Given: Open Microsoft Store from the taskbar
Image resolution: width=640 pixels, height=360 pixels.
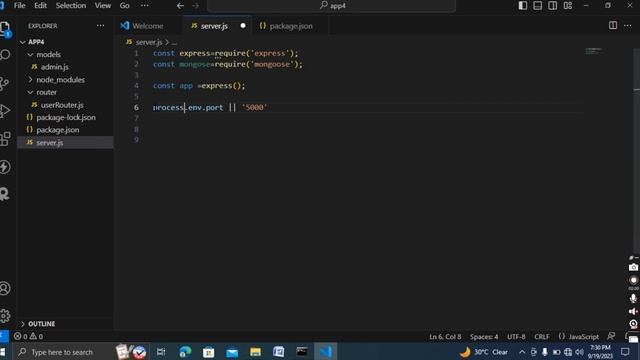Looking at the screenshot, I should [209, 352].
